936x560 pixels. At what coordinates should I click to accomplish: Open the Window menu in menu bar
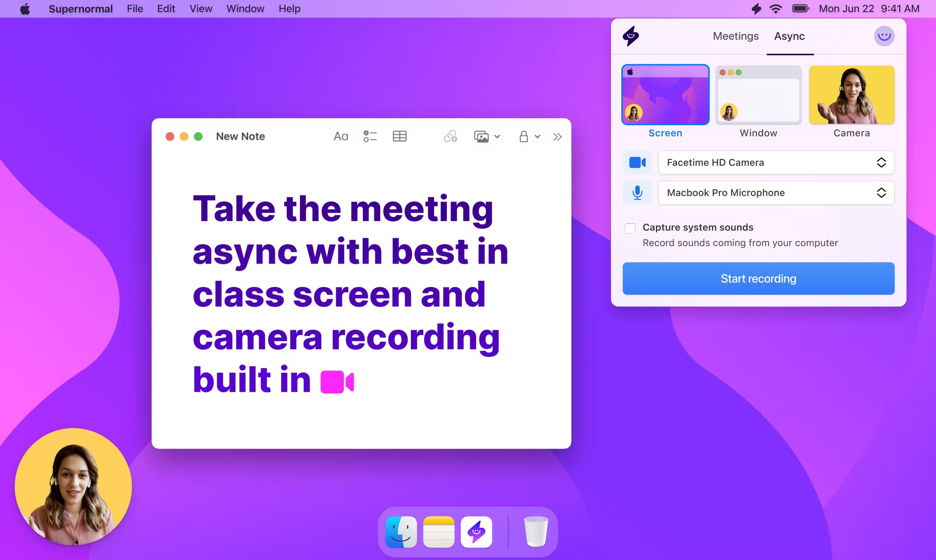tap(245, 9)
